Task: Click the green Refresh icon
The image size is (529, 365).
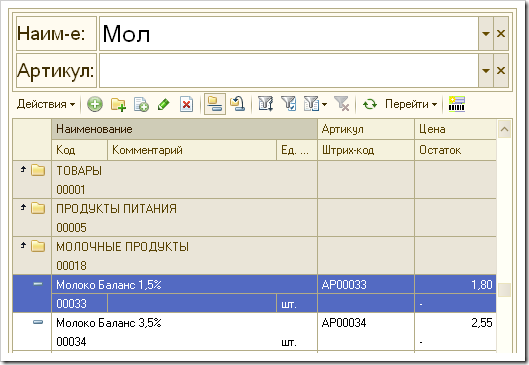Action: [x=370, y=104]
